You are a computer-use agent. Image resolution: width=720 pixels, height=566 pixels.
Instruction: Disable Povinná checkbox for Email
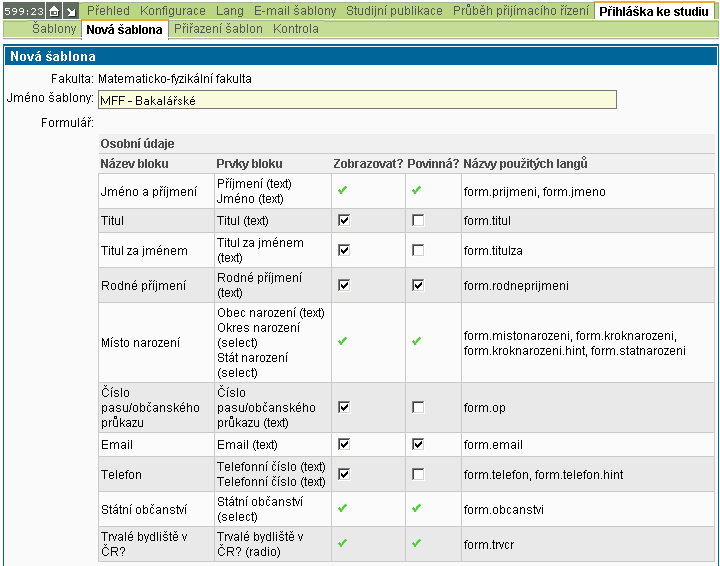pyautogui.click(x=418, y=444)
